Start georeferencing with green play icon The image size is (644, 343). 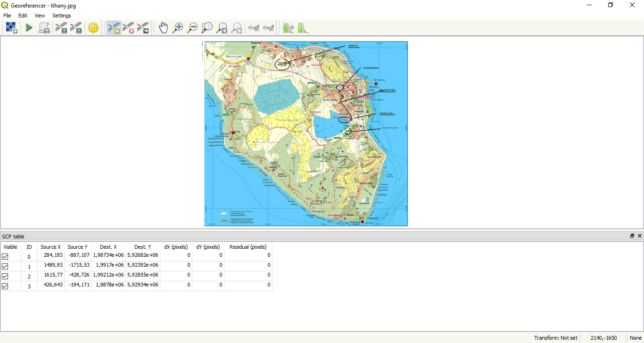(x=29, y=28)
